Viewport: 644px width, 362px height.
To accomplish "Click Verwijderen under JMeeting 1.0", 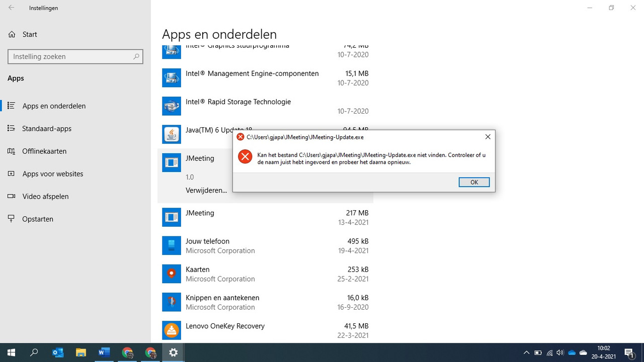I will pyautogui.click(x=206, y=190).
